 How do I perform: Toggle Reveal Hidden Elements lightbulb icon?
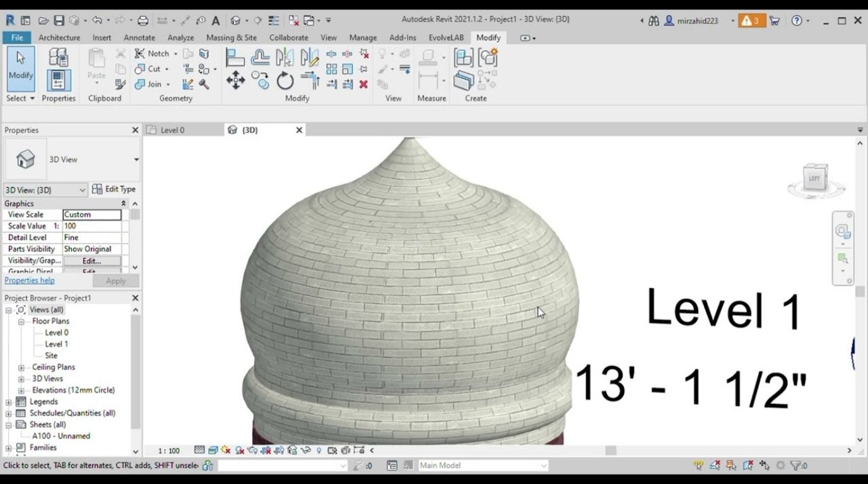pos(319,450)
